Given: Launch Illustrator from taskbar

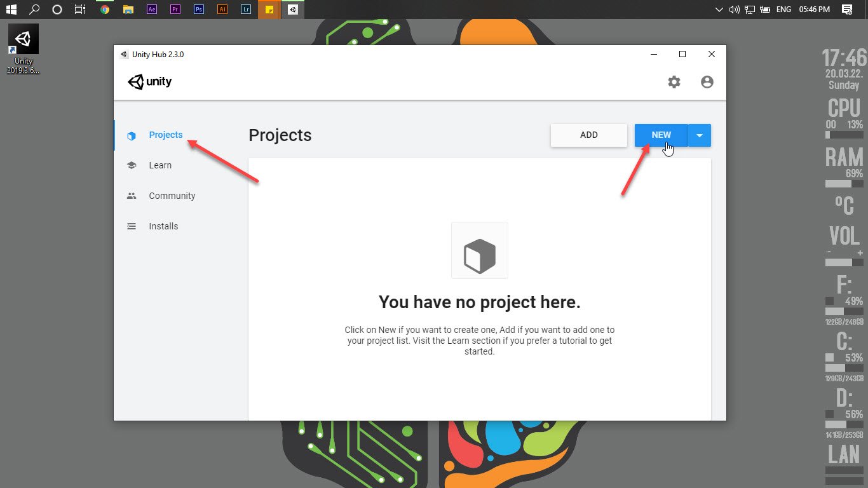Looking at the screenshot, I should pyautogui.click(x=222, y=10).
